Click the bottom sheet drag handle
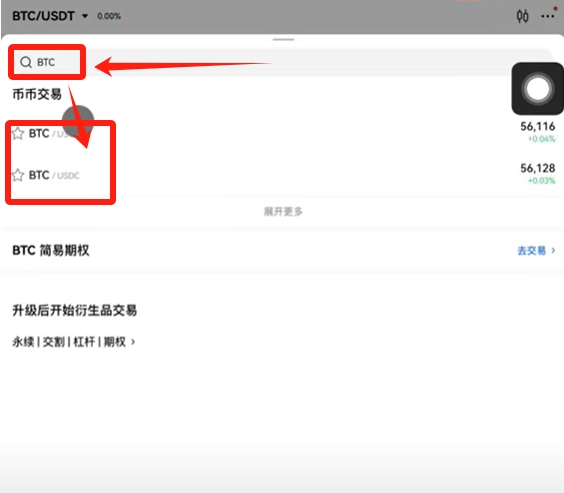 (283, 40)
